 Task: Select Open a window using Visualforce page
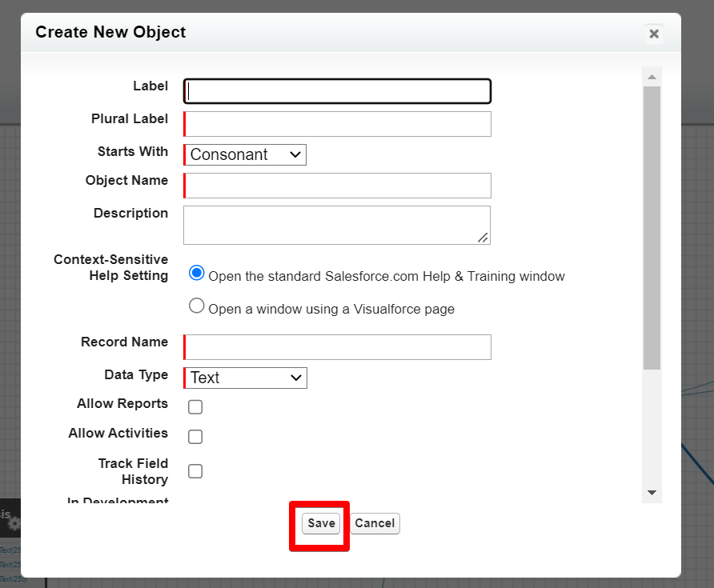tap(197, 306)
